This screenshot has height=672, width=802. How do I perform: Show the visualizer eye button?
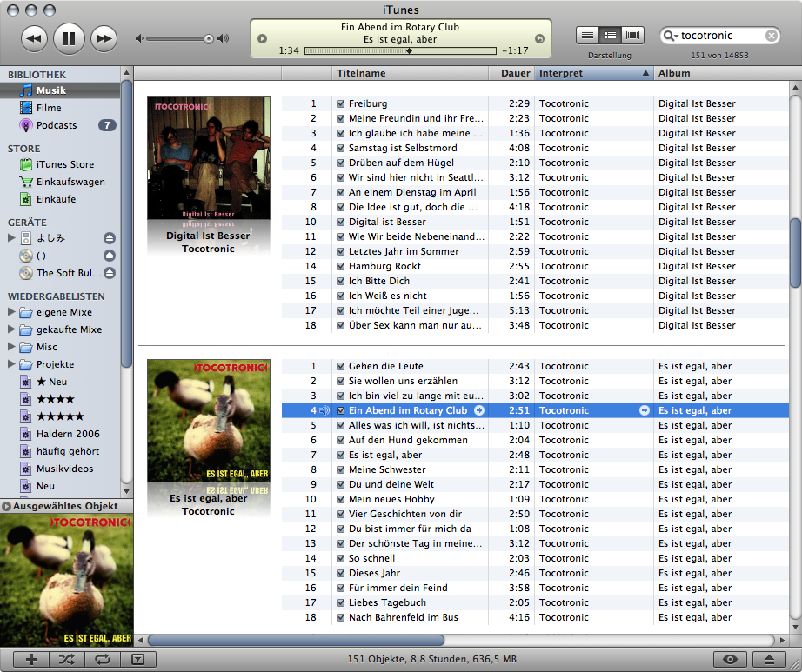click(x=730, y=659)
